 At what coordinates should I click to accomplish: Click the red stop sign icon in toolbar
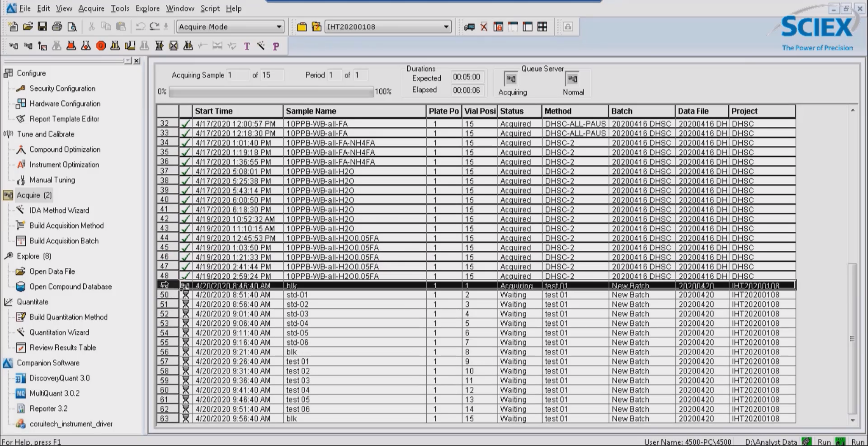(101, 46)
